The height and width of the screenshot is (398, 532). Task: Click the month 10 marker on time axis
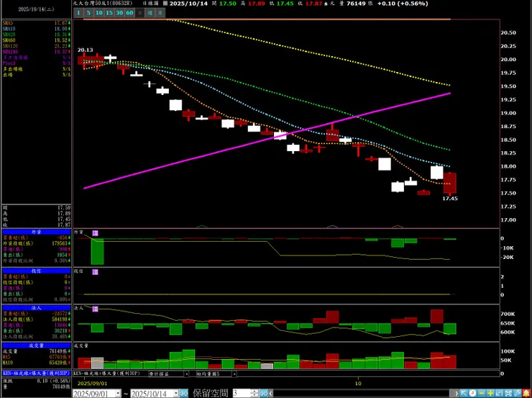click(358, 384)
